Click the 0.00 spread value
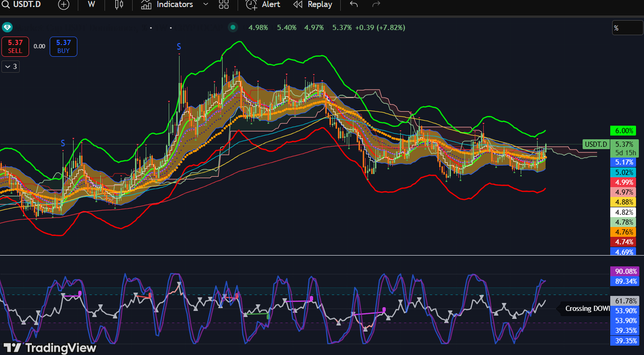The width and height of the screenshot is (644, 355). tap(39, 46)
